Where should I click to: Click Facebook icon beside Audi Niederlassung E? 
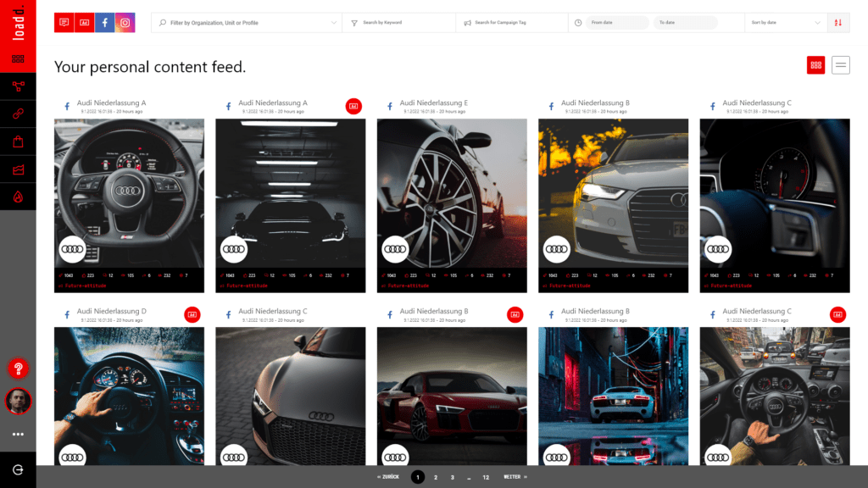[390, 106]
